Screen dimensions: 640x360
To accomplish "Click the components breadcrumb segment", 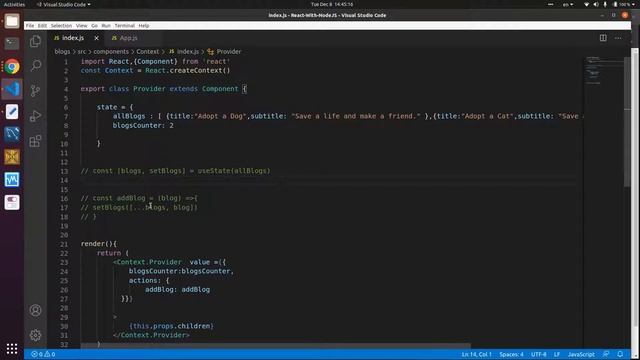I will [x=111, y=51].
